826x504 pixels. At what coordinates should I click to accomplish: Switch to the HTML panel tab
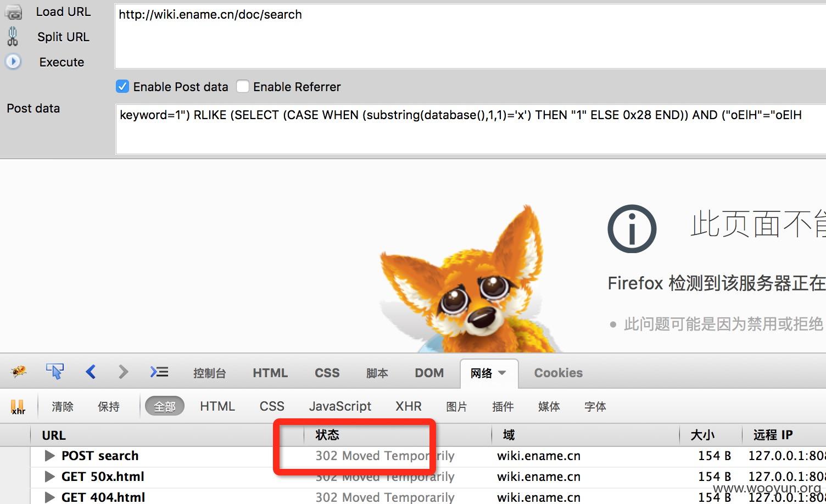[270, 373]
